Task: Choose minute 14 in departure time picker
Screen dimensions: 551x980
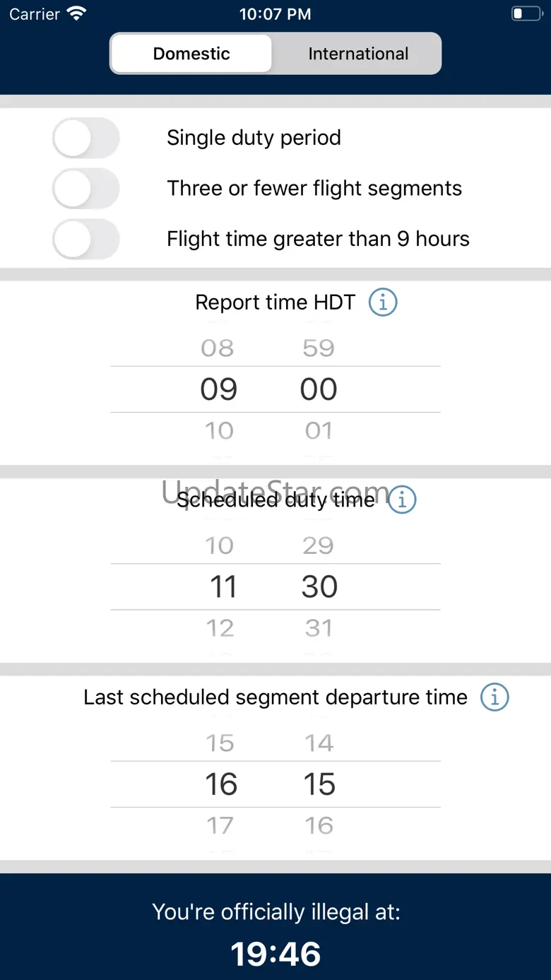Action: (319, 743)
